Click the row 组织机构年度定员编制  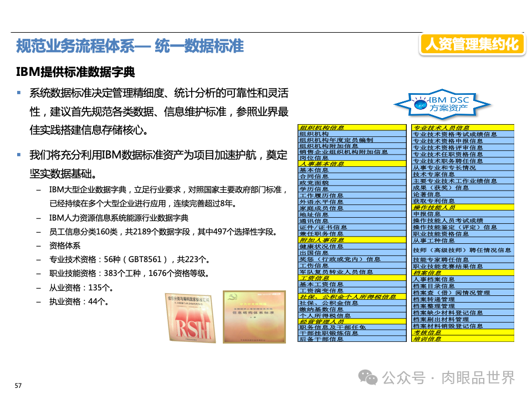(352, 140)
